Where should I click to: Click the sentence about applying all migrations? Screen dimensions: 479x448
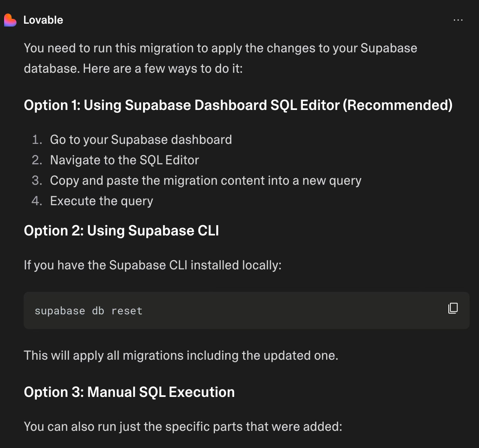(181, 356)
